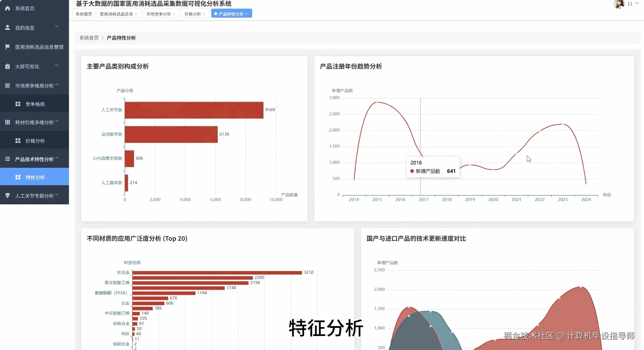Viewport: 644px width, 350px height.
Task: Click the 人工关节类 bar showing 9169
Action: click(x=194, y=110)
